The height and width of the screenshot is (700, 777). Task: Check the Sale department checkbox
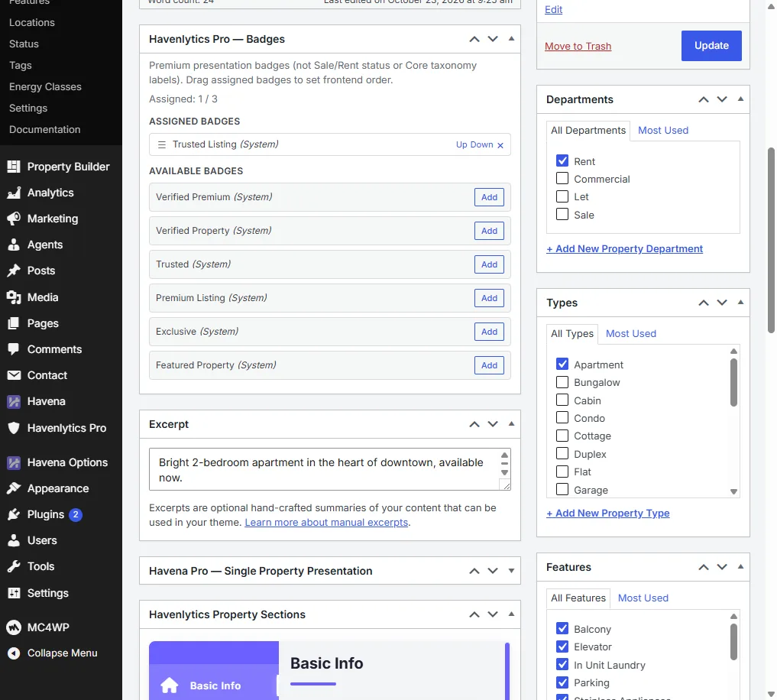tap(562, 214)
